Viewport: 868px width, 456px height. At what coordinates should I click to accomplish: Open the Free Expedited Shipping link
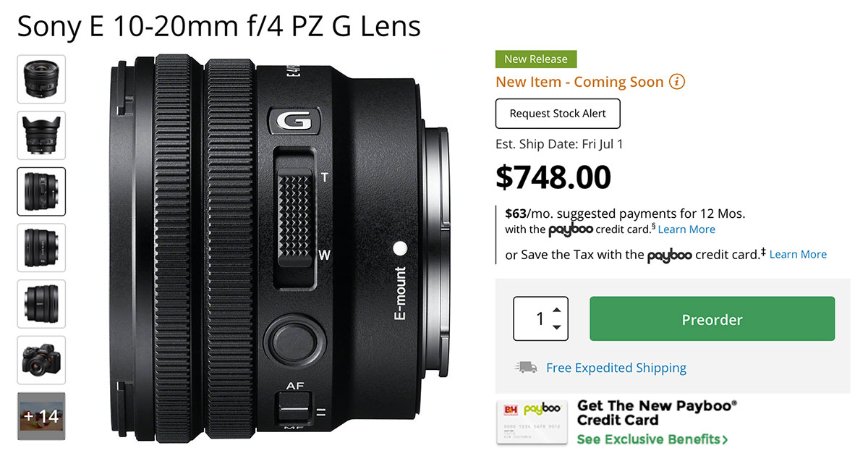tap(616, 368)
